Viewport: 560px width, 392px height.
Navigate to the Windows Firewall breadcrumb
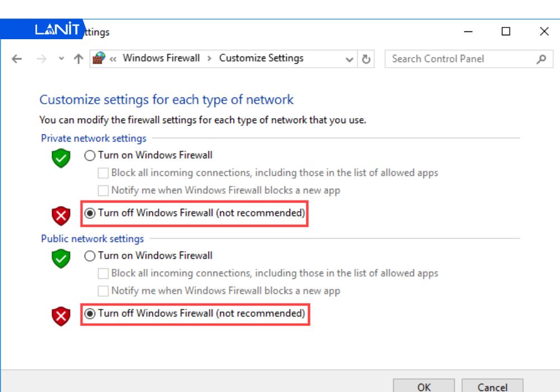161,58
